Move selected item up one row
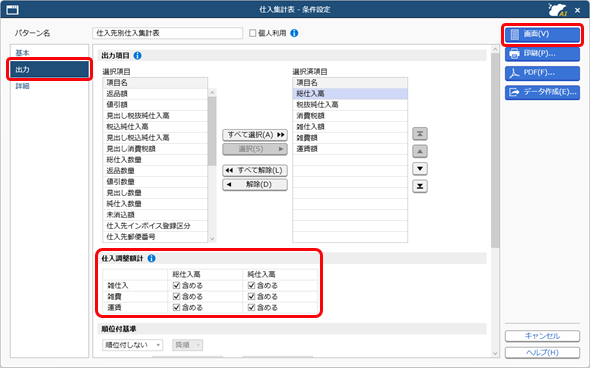Screen dimensions: 590x368 (420, 151)
